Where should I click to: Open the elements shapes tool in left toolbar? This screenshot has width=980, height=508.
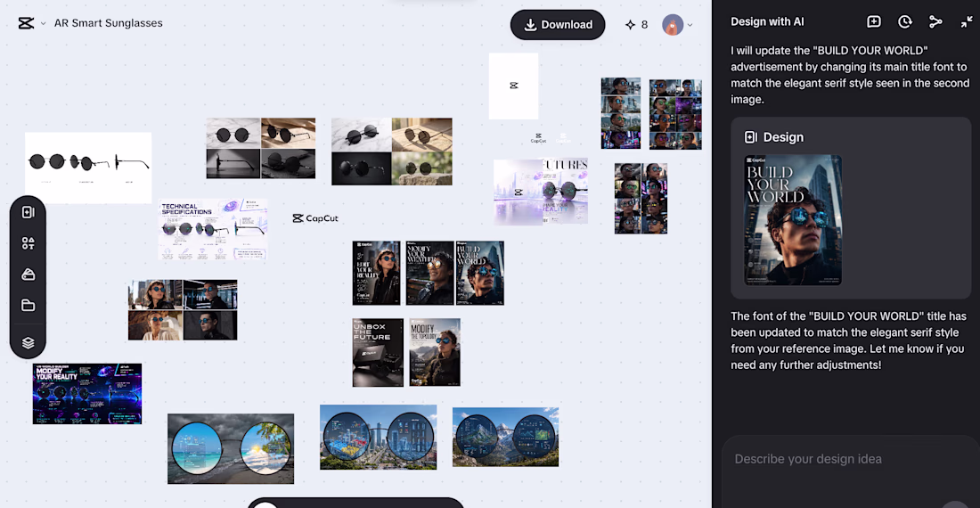point(29,243)
